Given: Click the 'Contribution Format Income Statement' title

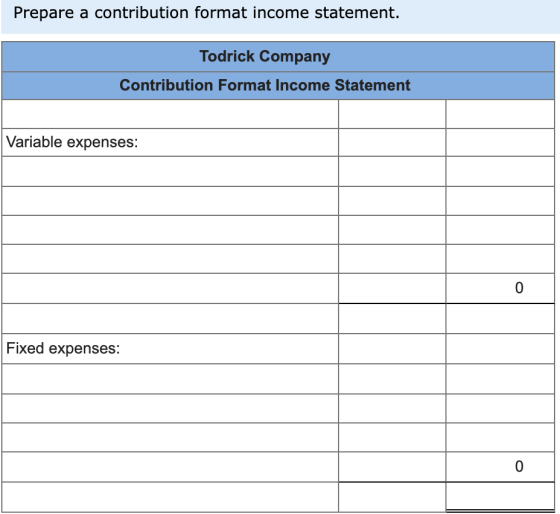Looking at the screenshot, I should [278, 86].
